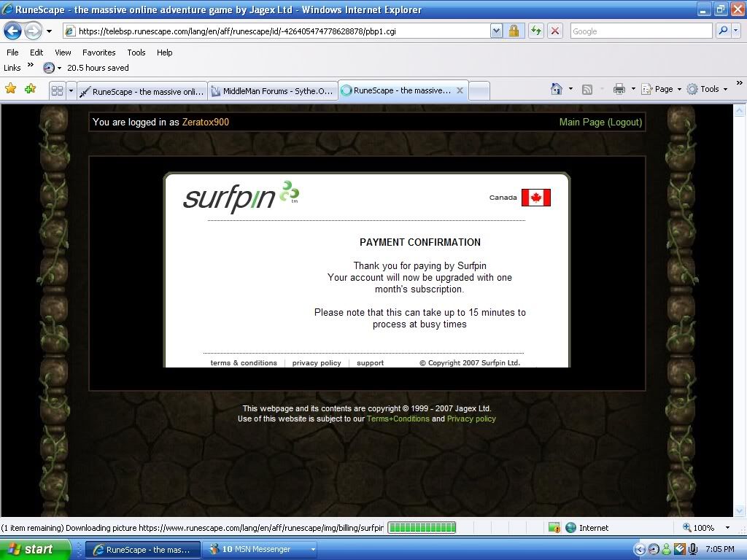Click the Internet zone globe in status bar
This screenshot has width=747, height=560.
coord(570,528)
